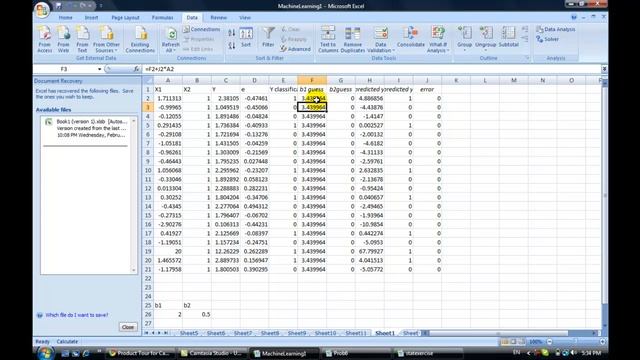Open the Name Box dropdown arrow

99,69
